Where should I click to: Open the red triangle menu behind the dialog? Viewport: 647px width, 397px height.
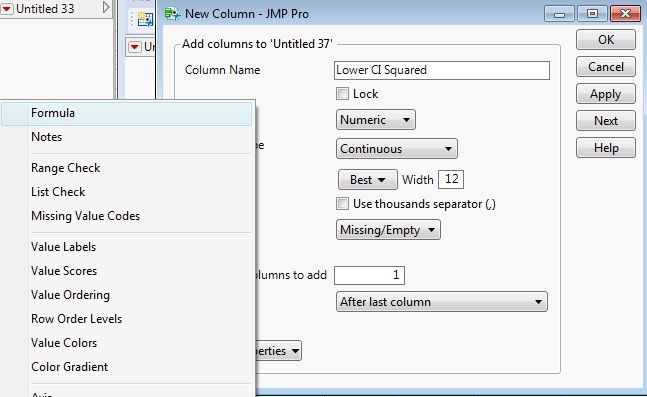(x=135, y=47)
